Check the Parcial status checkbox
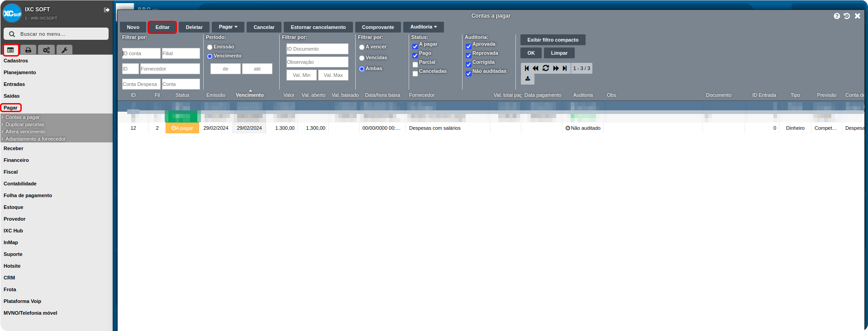868x331 pixels. (415, 65)
